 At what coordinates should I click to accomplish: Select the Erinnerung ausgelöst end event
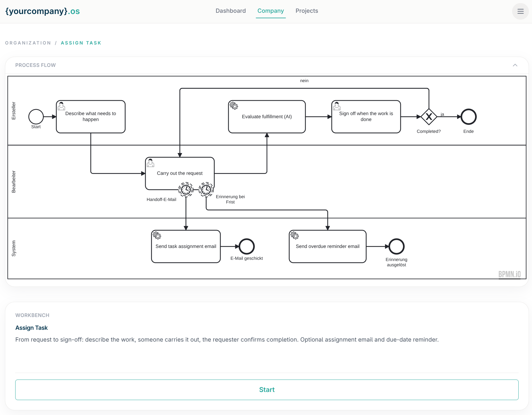(397, 246)
